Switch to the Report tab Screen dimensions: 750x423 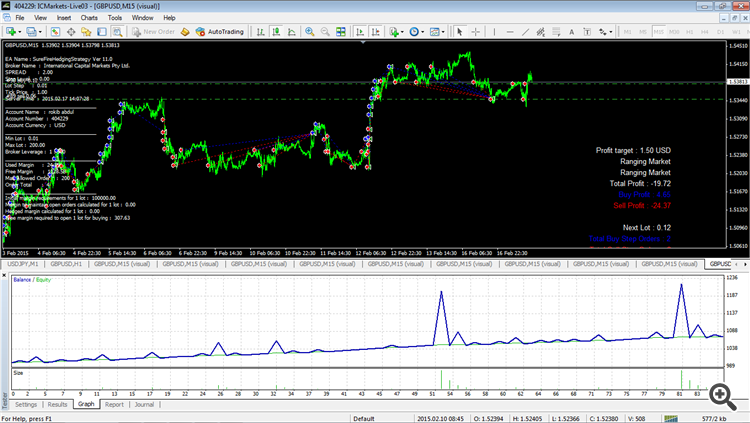point(114,405)
